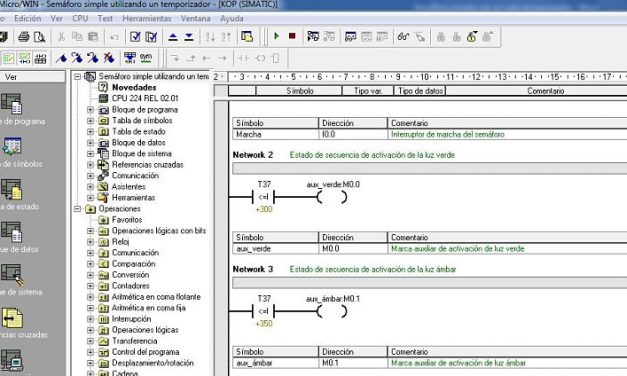Click the insert box ladder icon
627x376 pixels.
(276, 58)
